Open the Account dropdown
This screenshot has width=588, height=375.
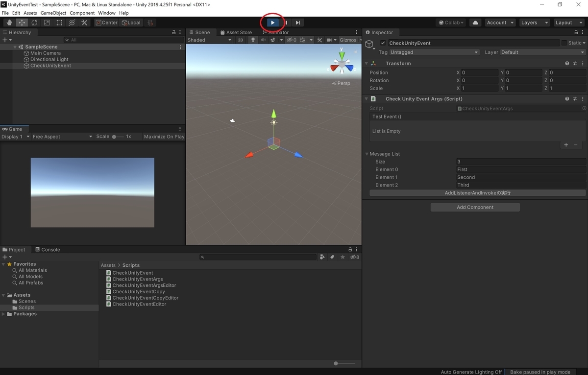pyautogui.click(x=500, y=23)
